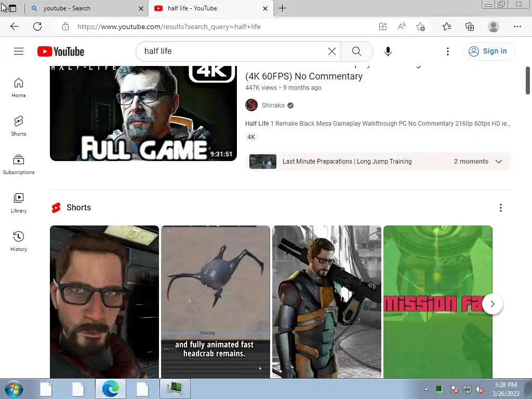Open the fast headcrab remains Short
Viewport: 532px width, 399px height.
216,302
